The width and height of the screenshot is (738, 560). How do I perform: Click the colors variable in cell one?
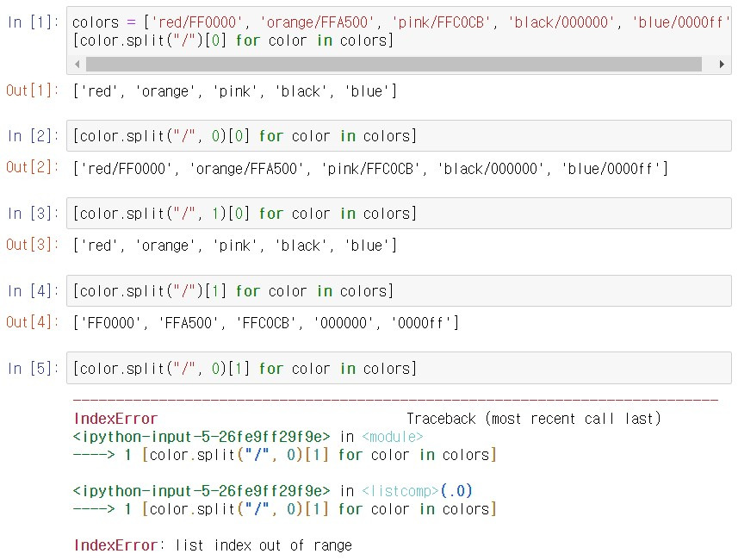(x=95, y=18)
